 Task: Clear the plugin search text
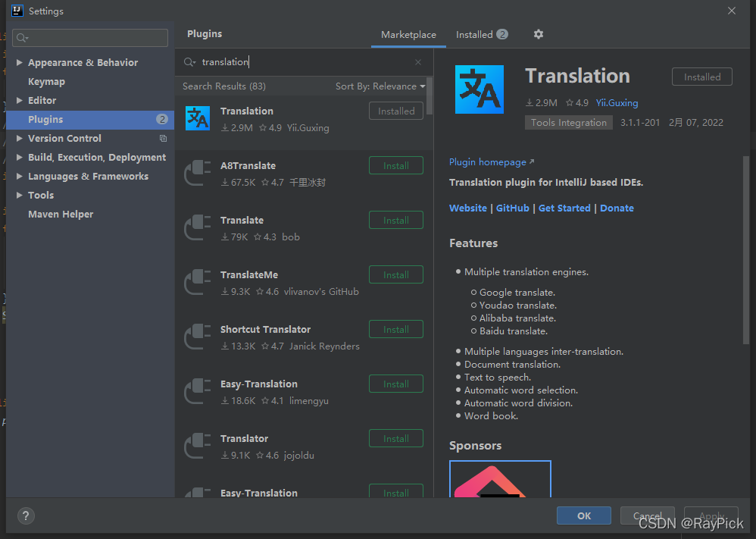coord(418,62)
